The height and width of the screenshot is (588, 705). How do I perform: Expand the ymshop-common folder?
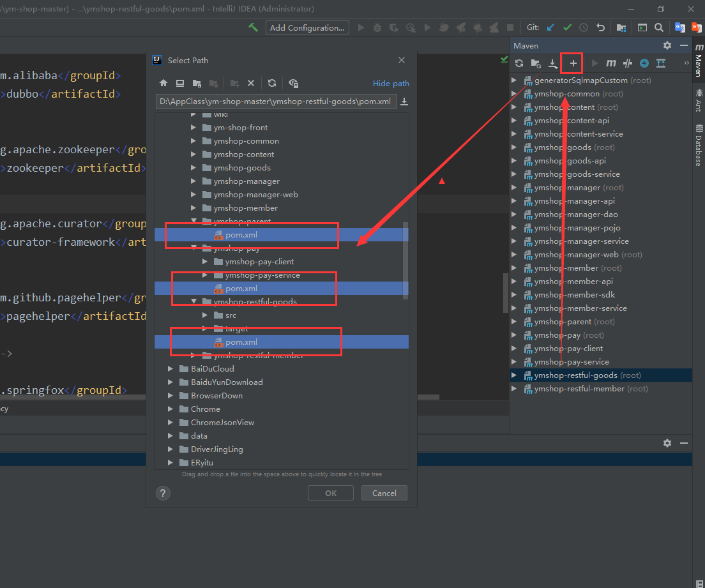click(193, 141)
